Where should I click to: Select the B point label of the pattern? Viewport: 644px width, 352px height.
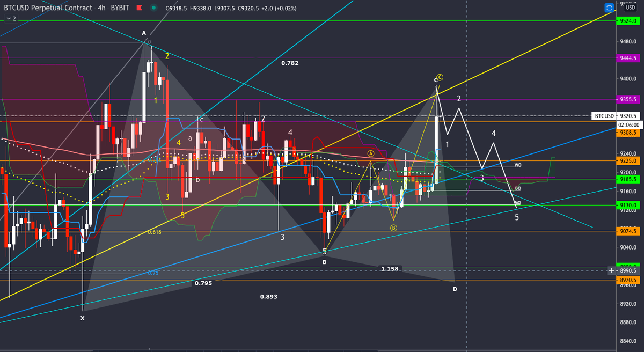(324, 262)
